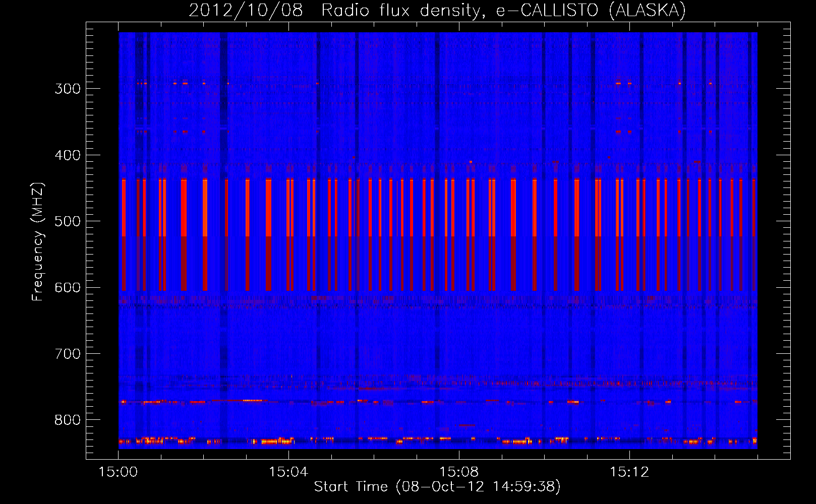Select the "Frequency (MHZ)" axis label
Viewport: 816px width, 504px height.
[38, 241]
